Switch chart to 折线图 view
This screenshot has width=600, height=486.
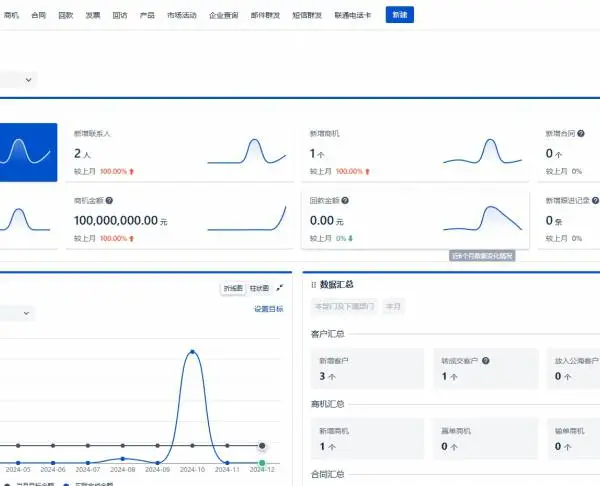point(233,288)
